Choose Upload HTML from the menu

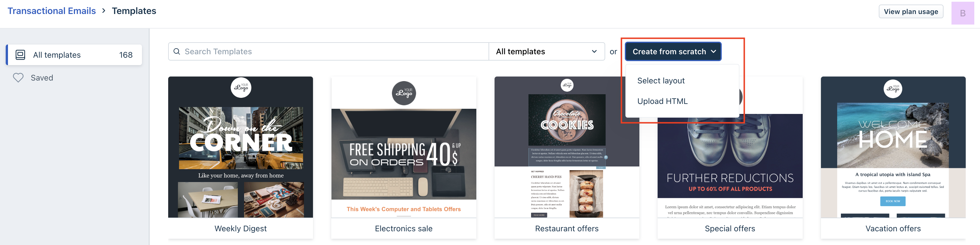point(662,101)
